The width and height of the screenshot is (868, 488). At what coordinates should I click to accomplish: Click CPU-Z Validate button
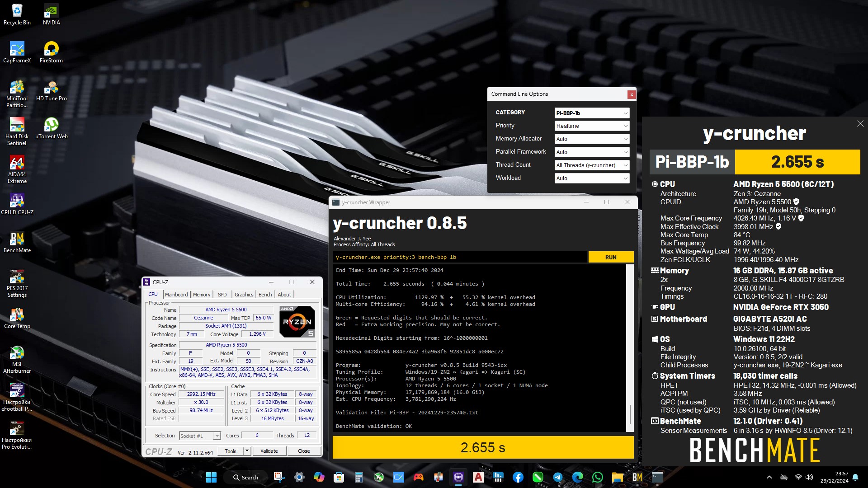269,451
